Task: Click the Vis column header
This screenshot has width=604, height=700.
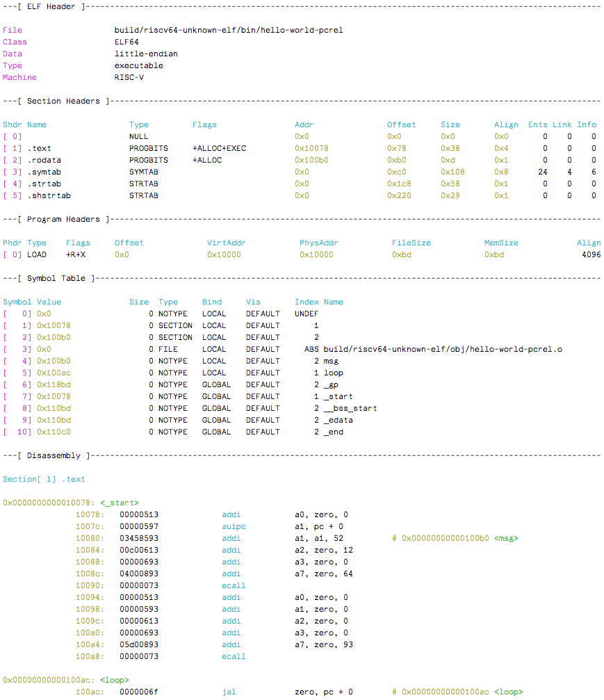Action: [x=253, y=302]
